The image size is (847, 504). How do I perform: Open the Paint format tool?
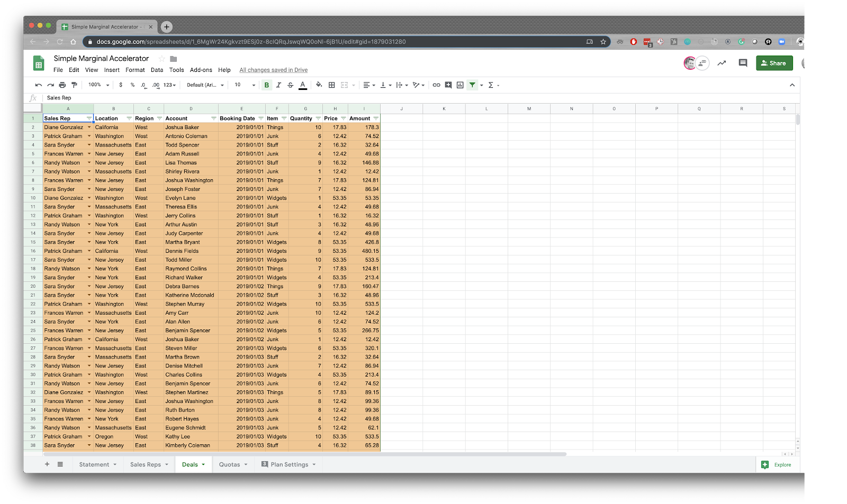75,85
